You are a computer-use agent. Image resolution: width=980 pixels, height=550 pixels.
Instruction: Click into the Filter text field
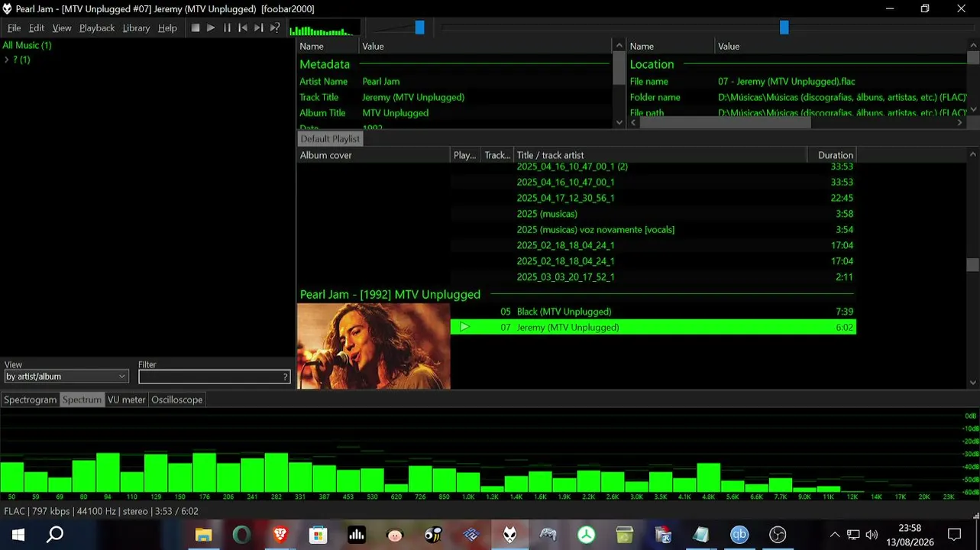point(214,377)
